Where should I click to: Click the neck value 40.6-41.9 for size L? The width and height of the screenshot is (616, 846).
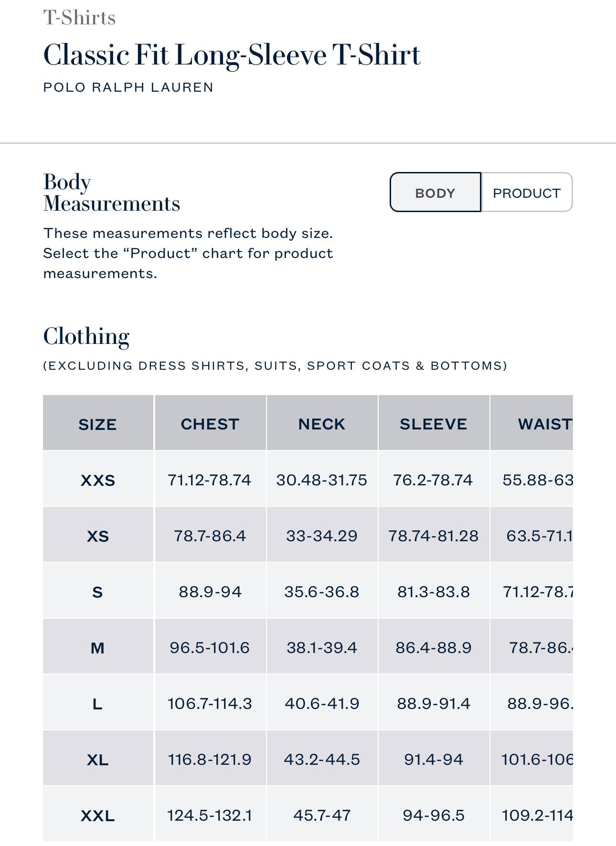[322, 704]
